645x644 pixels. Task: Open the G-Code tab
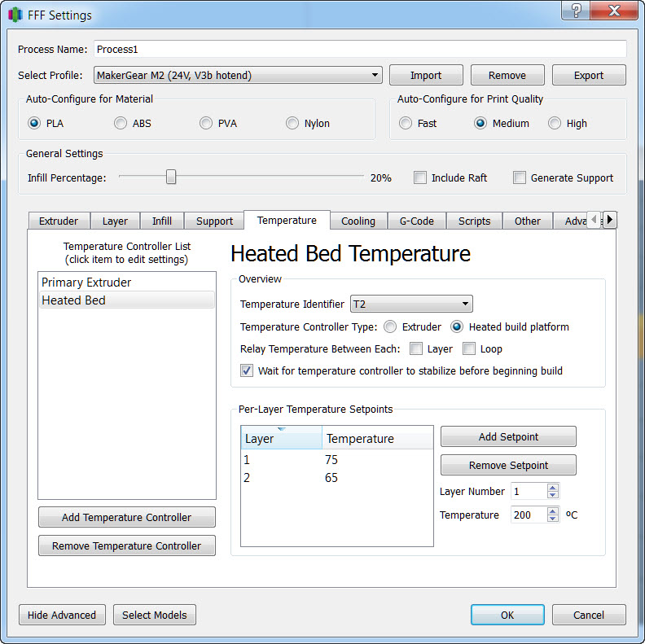(x=416, y=221)
